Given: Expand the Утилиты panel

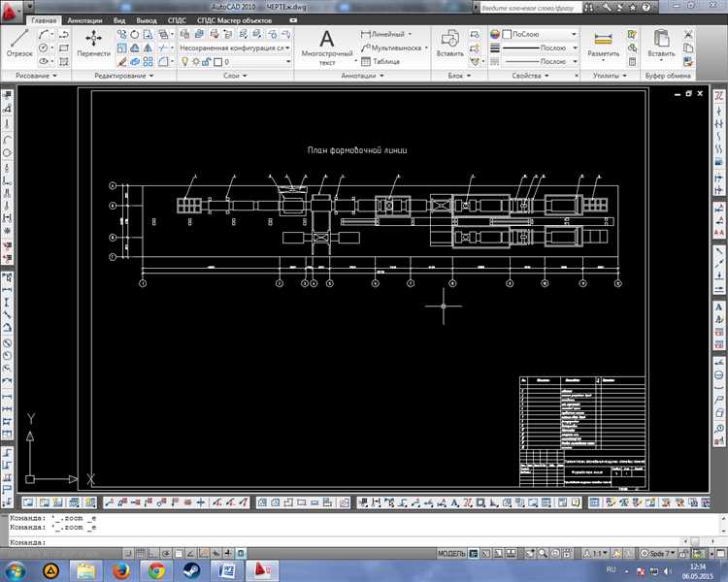Looking at the screenshot, I should [x=610, y=76].
